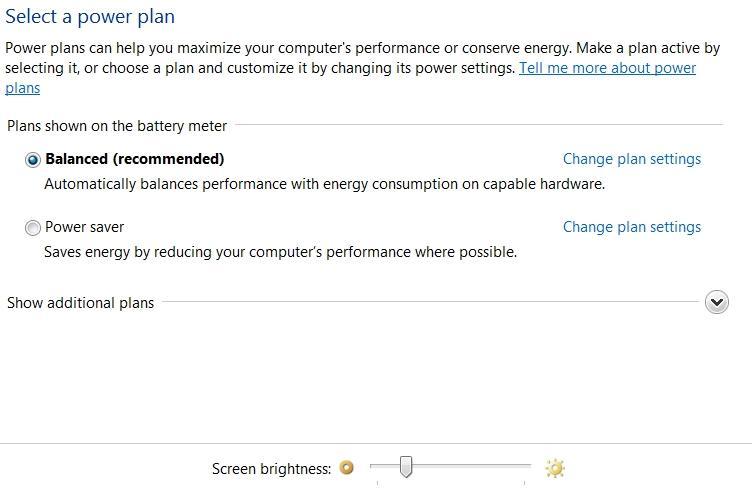Click the Plans shown on the battery meter header
Screen dimensions: 752x490
(x=117, y=126)
